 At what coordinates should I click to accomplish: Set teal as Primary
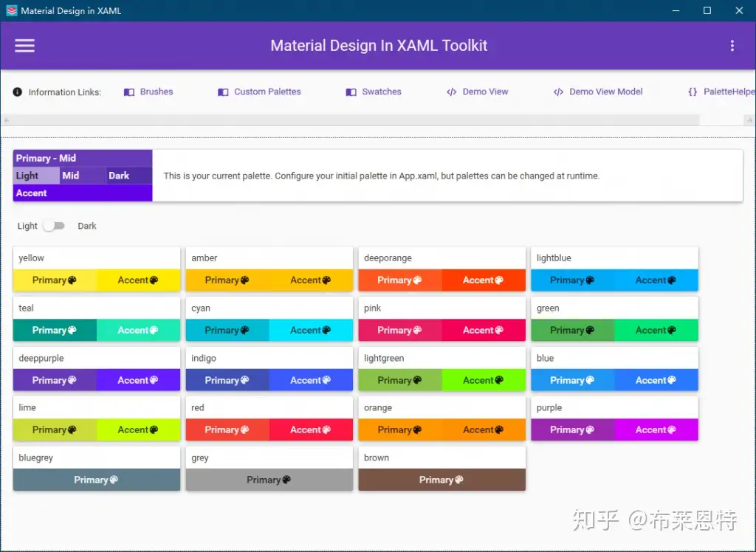point(55,330)
